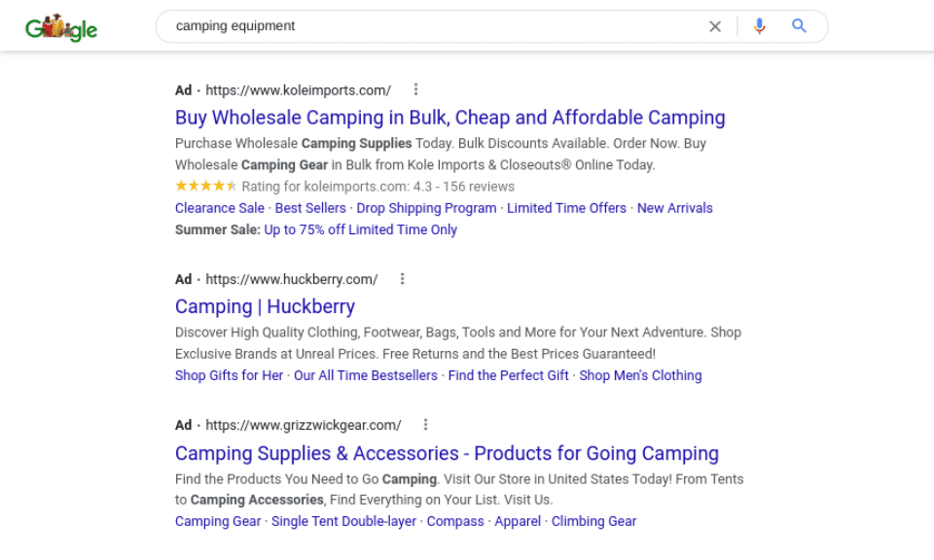934x560 pixels.
Task: Visit the koleimports.com displayed URL
Action: coord(297,89)
